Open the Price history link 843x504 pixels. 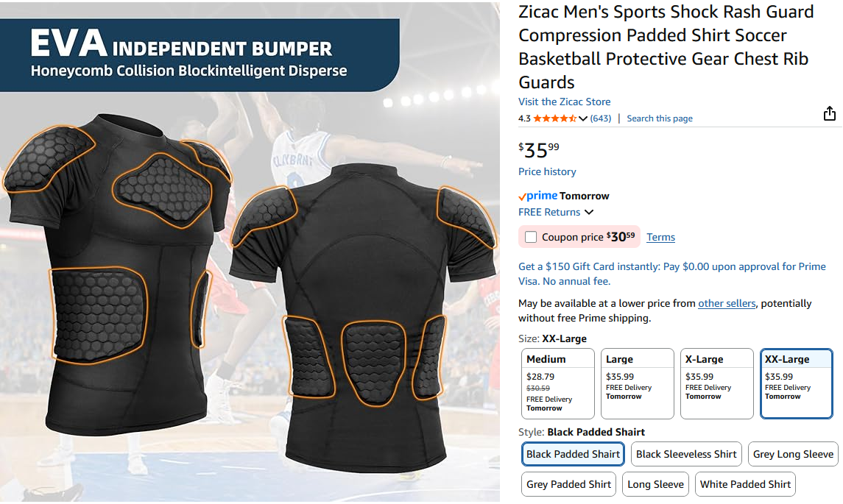547,171
